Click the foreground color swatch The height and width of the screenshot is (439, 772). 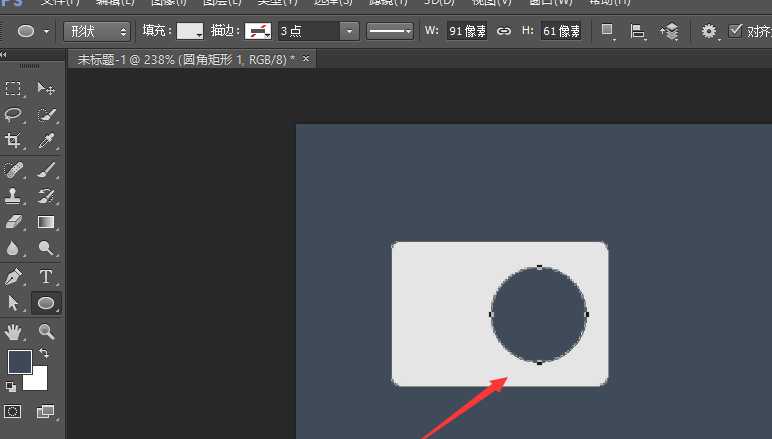(x=19, y=361)
